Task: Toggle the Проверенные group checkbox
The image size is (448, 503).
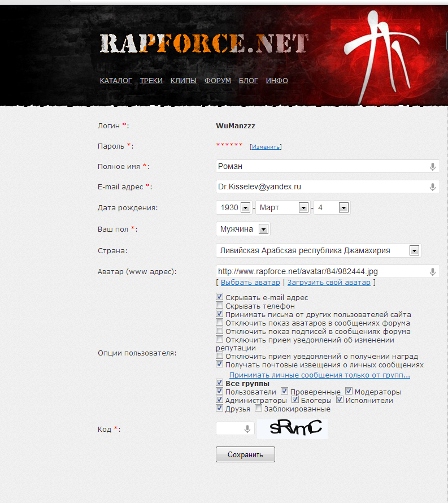Action: click(284, 391)
